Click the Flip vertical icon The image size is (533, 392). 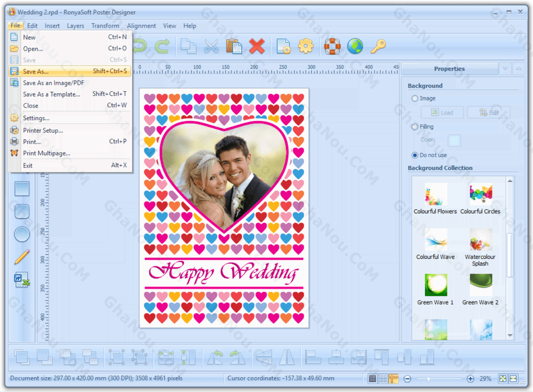[264, 357]
